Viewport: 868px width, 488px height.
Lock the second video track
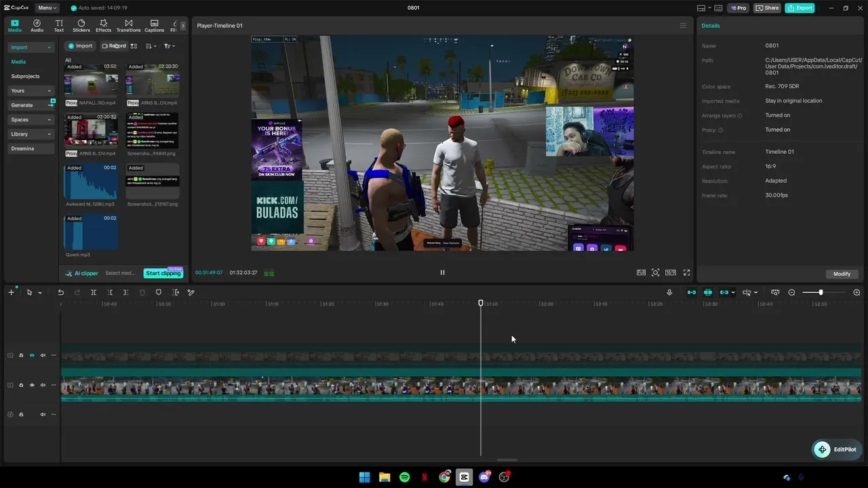pyautogui.click(x=21, y=385)
